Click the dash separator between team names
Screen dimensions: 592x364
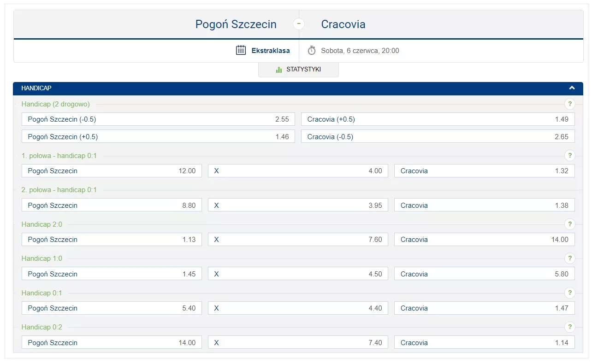[x=299, y=23]
